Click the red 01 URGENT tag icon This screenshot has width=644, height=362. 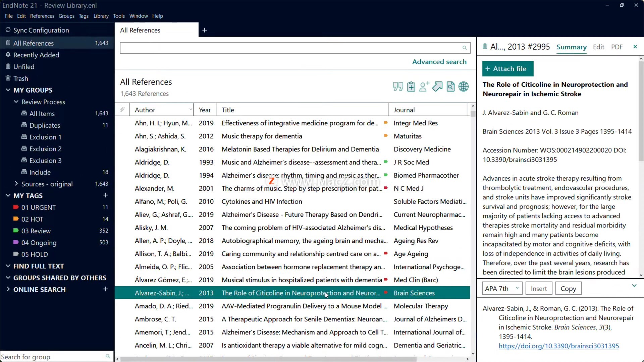coord(16,207)
